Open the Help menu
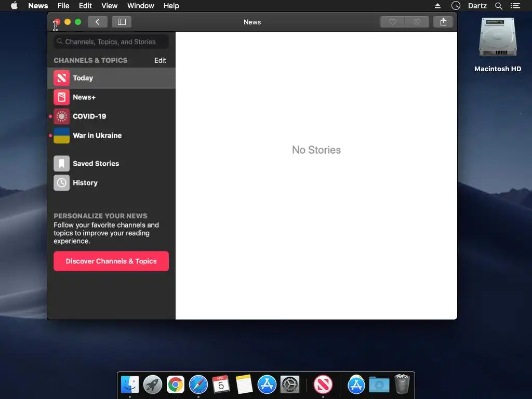Viewport: 532px width, 399px height. pos(171,6)
